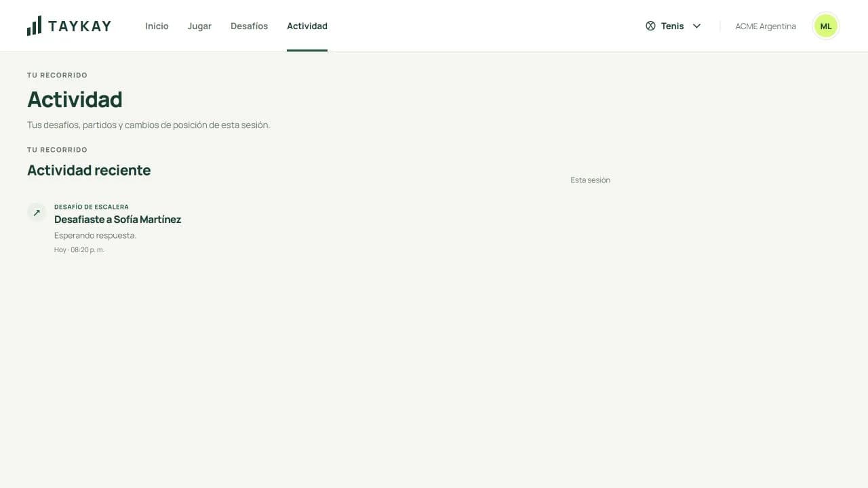Click the Actividad reciente section heading
This screenshot has height=488, width=868.
[89, 170]
